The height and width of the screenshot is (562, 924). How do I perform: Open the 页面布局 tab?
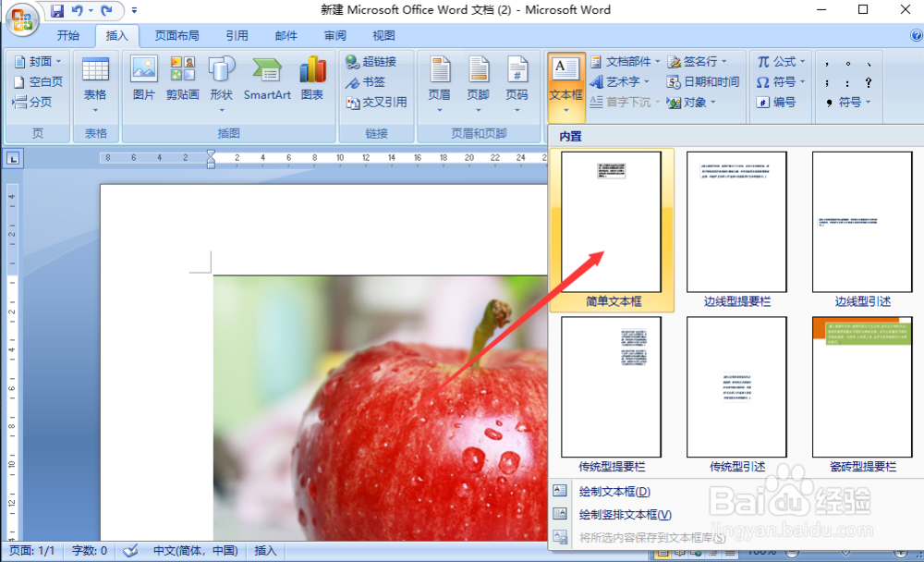[x=176, y=36]
